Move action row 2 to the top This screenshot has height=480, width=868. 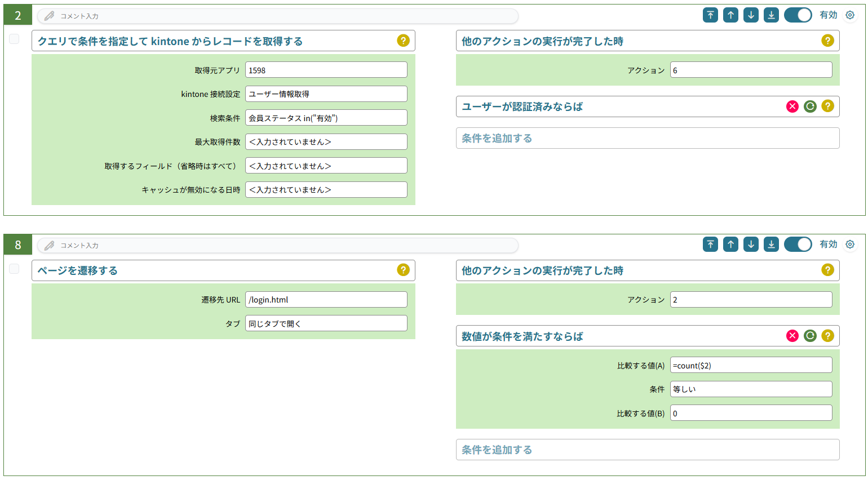710,15
